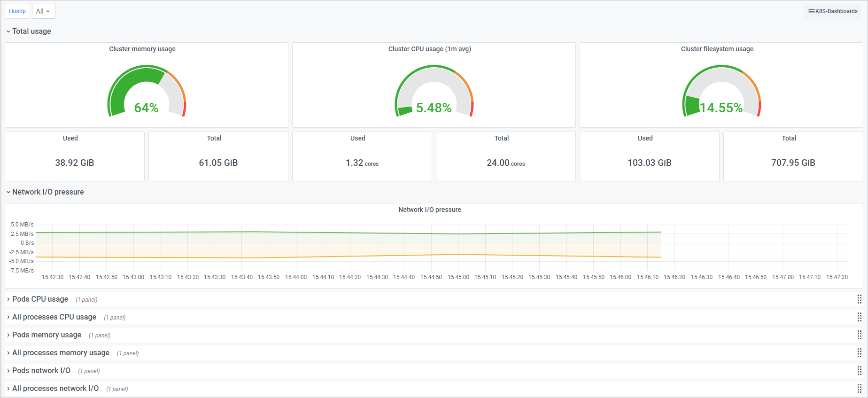Click the CPU Total panel title
Image resolution: width=868 pixels, height=398 pixels.
click(502, 138)
